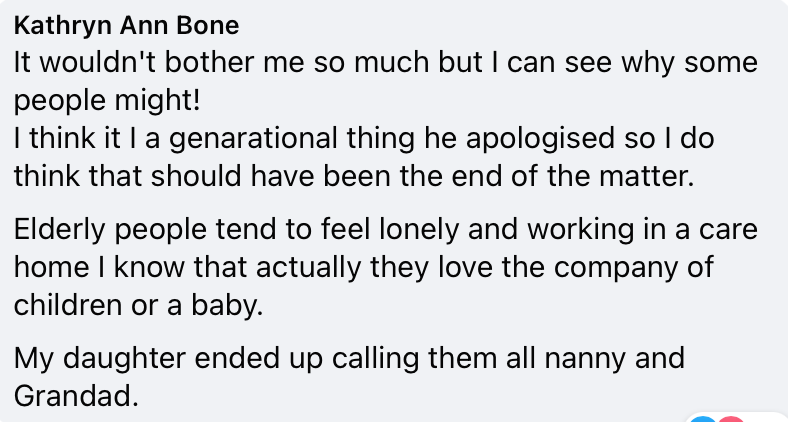Screen dimensions: 788x422
Task: Click the text 'people might!'
Action: pyautogui.click(x=107, y=100)
